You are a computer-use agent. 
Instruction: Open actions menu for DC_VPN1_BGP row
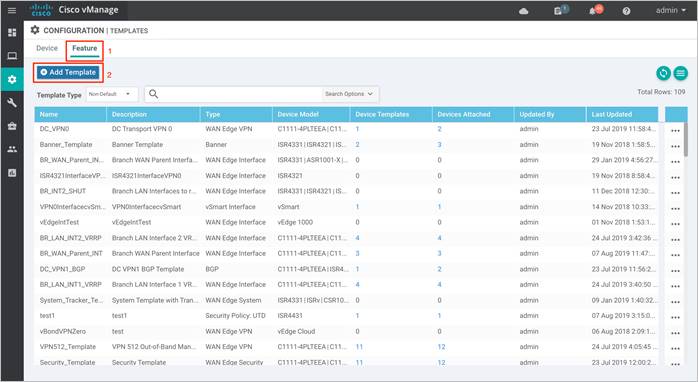(675, 271)
